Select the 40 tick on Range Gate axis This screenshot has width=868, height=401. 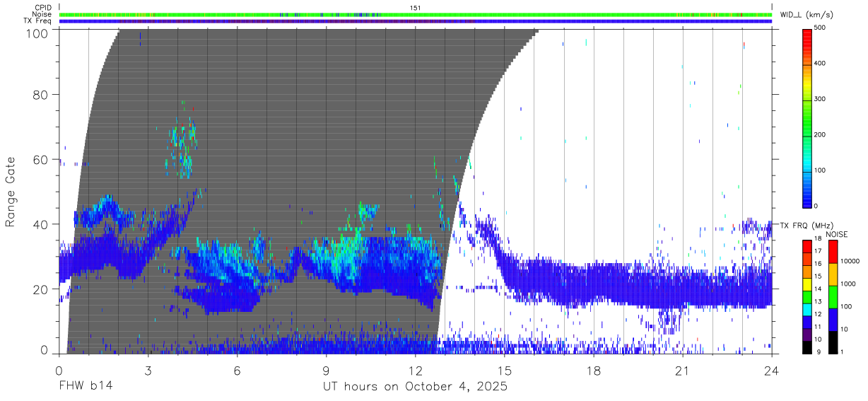pos(41,224)
